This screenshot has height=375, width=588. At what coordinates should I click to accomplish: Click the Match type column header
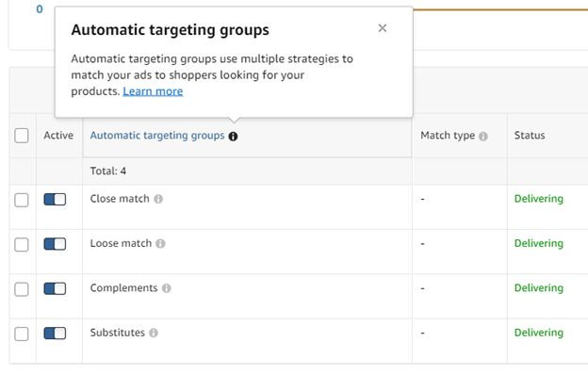point(448,136)
